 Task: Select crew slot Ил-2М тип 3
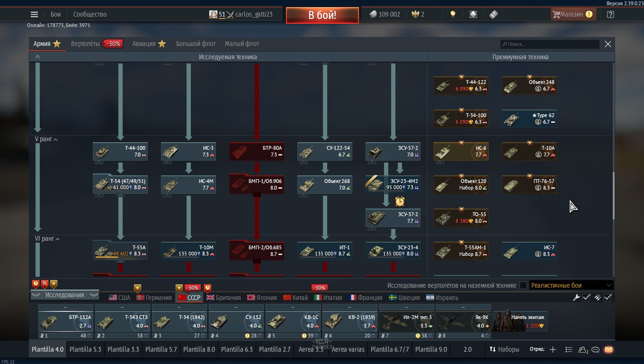point(407,321)
